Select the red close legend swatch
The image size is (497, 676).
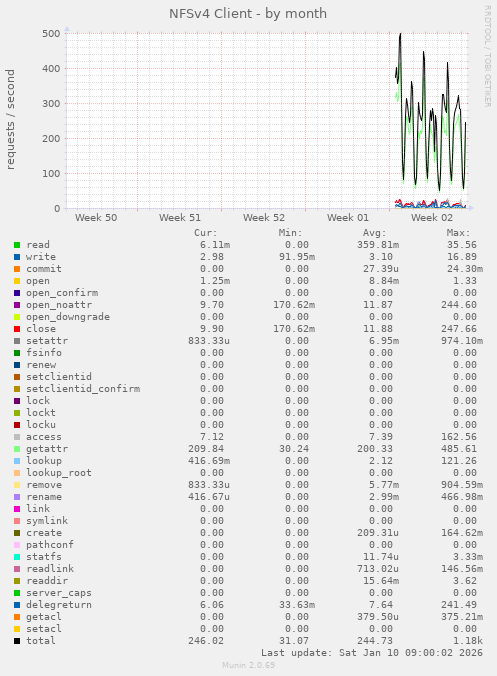(17, 329)
